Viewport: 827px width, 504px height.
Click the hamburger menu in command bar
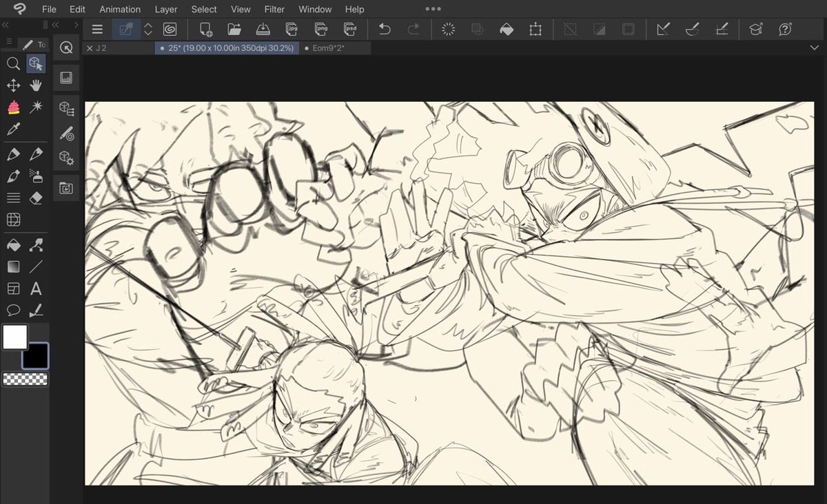tap(97, 30)
